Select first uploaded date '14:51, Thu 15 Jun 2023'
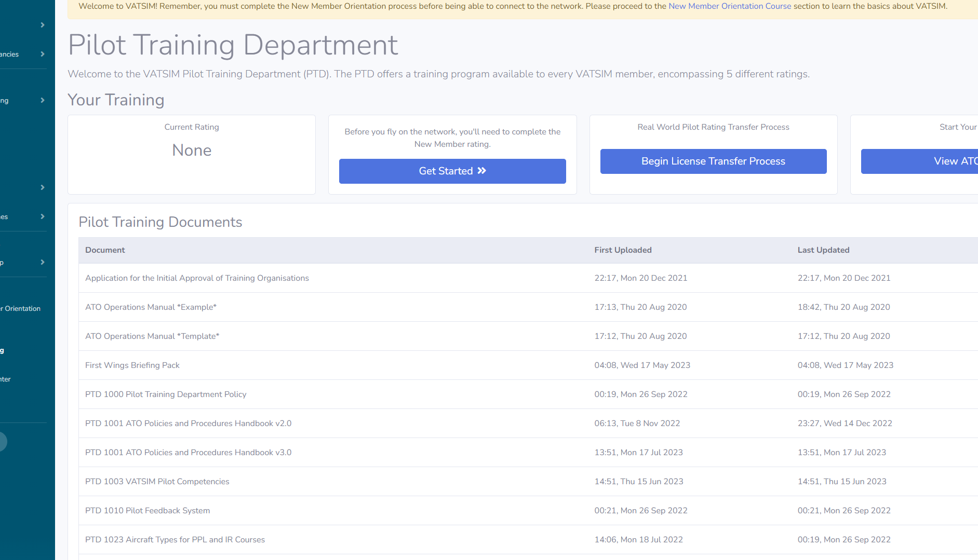This screenshot has width=978, height=560. click(638, 481)
